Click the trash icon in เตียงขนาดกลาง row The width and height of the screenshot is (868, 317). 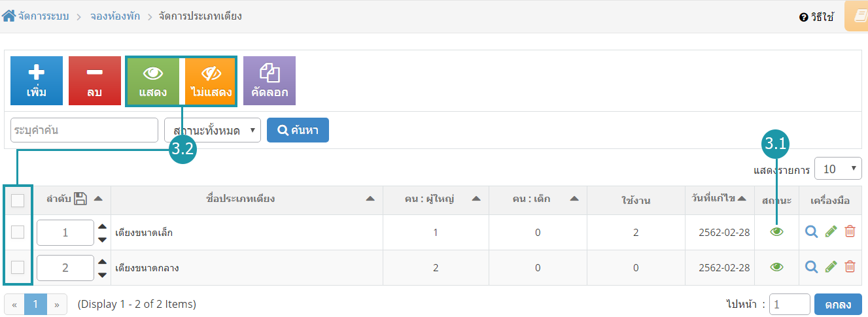pos(850,267)
